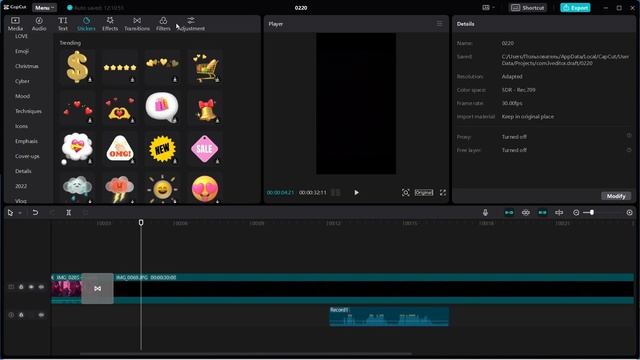The image size is (640, 360).
Task: Choose the gold dollar sign sticker
Action: [x=77, y=67]
